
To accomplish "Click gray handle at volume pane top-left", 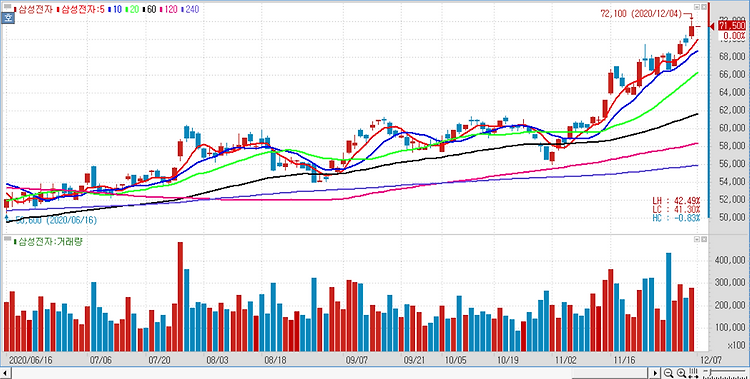I will click(x=7, y=239).
